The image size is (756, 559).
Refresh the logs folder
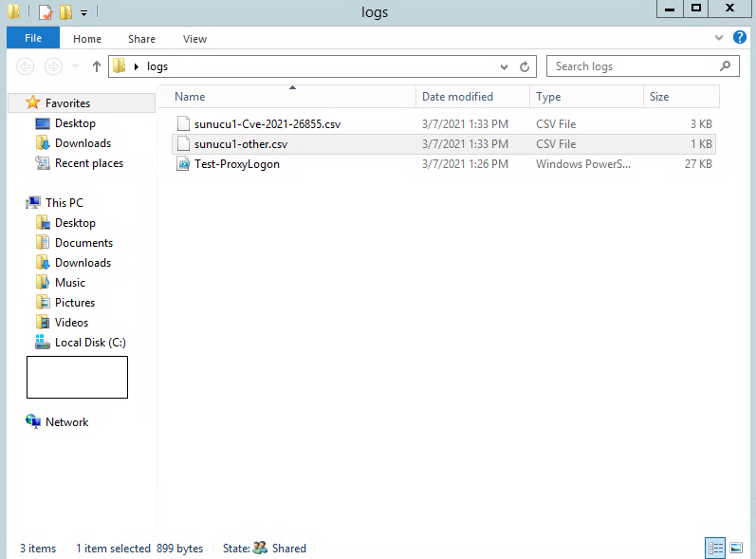click(x=525, y=66)
